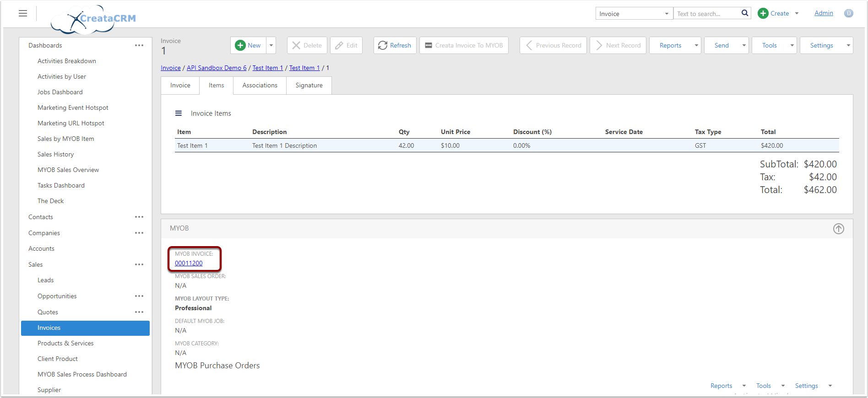The image size is (868, 398).
Task: Click the Text to search input field
Action: click(x=707, y=14)
